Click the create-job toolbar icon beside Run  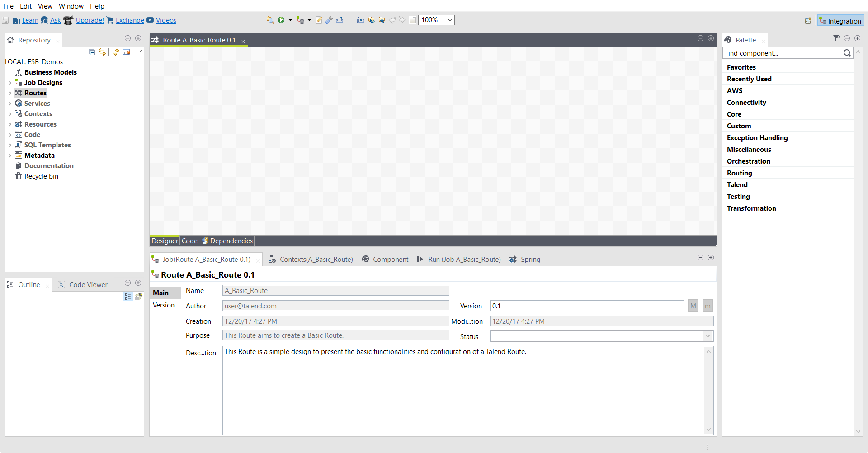(x=300, y=20)
